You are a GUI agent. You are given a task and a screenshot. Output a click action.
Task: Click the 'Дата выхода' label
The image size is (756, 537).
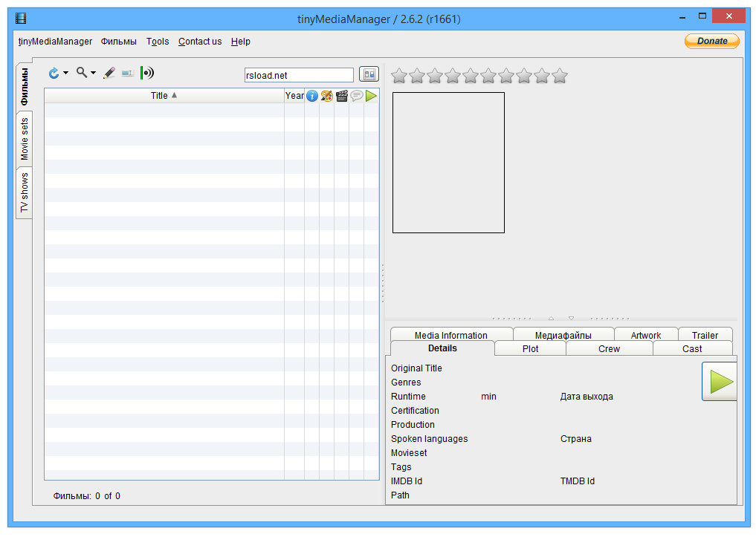(587, 397)
